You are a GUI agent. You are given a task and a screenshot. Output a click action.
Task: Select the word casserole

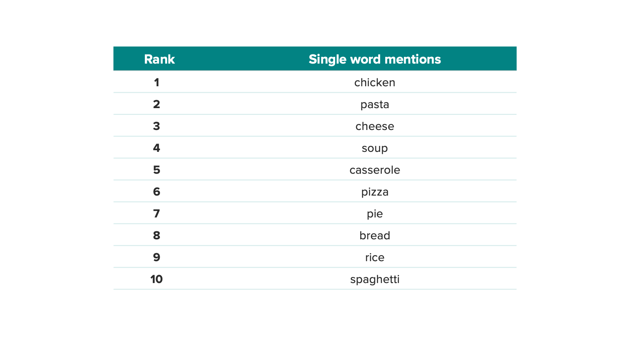tap(375, 170)
